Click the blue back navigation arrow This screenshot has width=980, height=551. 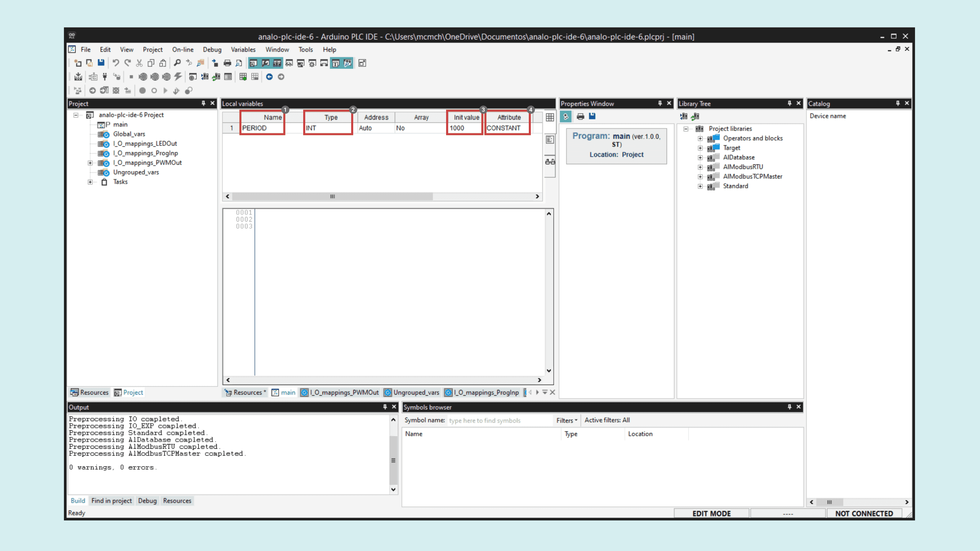point(269,77)
